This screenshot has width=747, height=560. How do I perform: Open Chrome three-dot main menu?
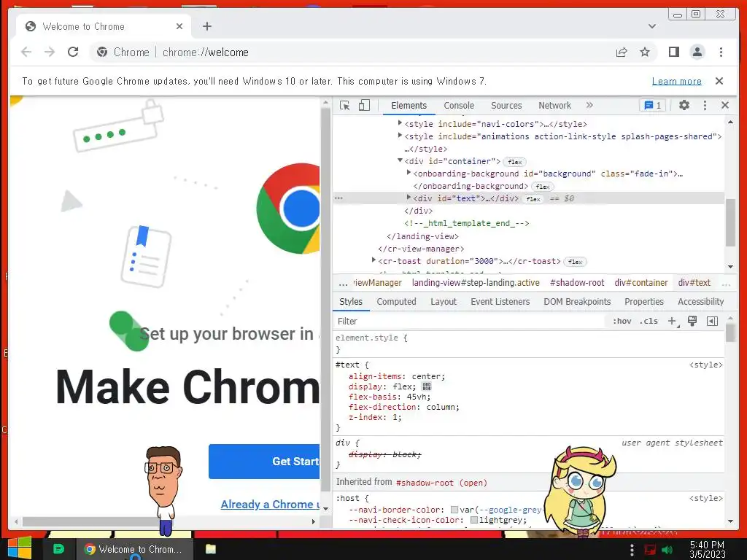721,52
